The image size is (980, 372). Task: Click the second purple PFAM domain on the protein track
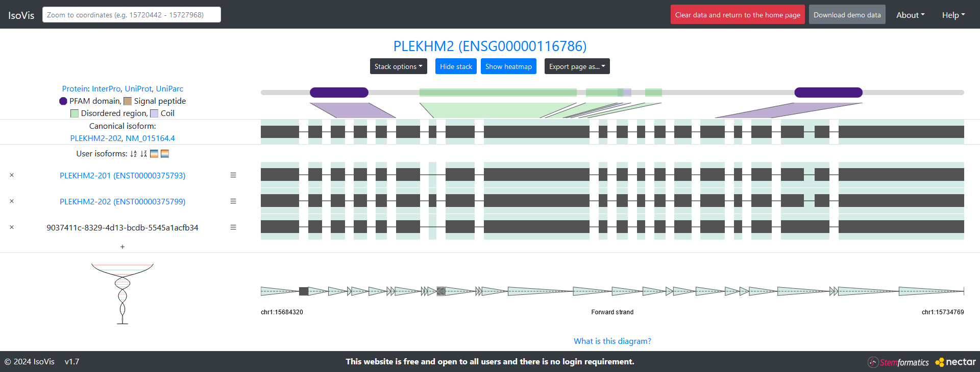[x=828, y=92]
